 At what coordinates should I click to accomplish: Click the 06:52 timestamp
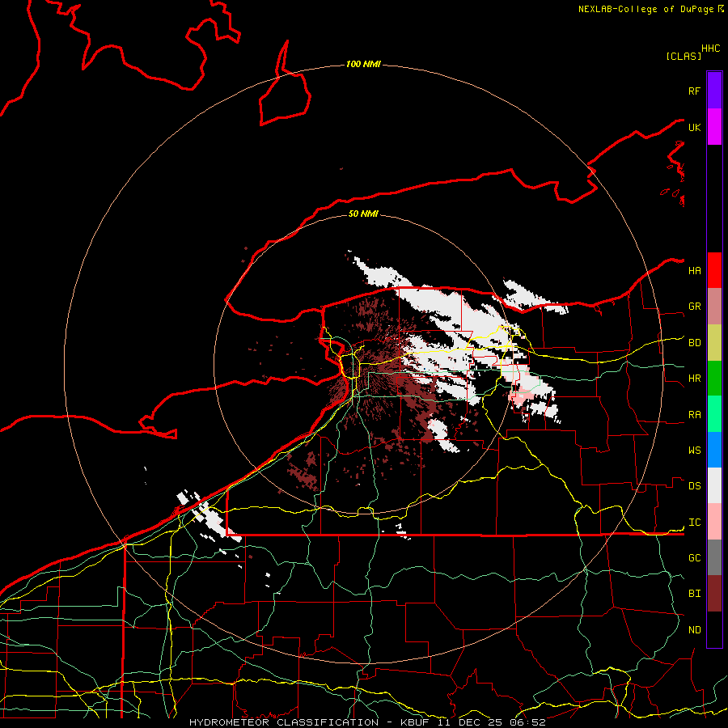point(527,722)
